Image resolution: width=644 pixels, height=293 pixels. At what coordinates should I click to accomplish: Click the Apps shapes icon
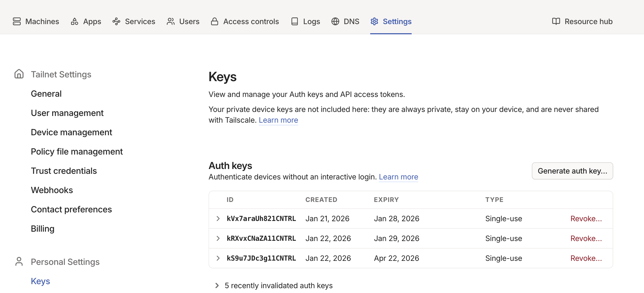point(74,21)
